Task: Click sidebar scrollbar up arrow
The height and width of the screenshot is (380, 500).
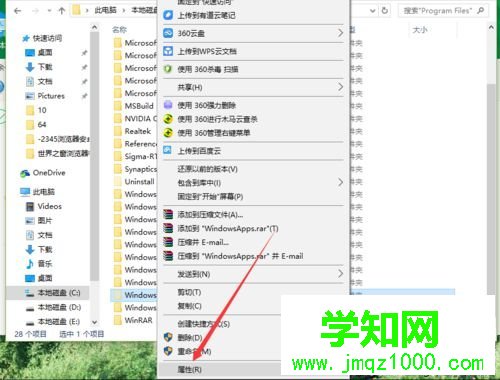Action: click(x=94, y=27)
